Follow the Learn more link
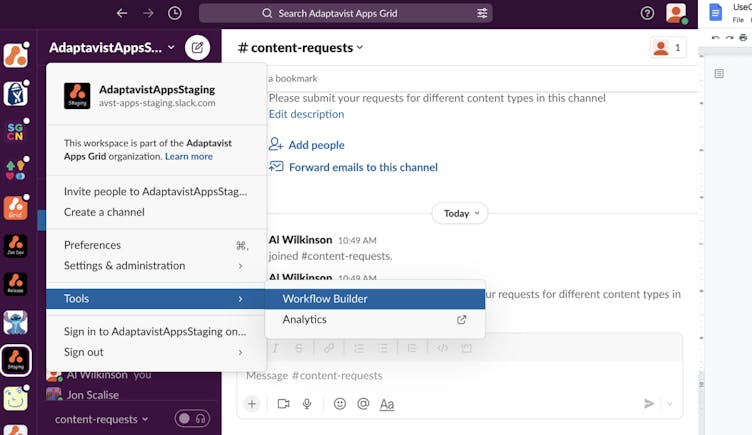 pyautogui.click(x=188, y=156)
